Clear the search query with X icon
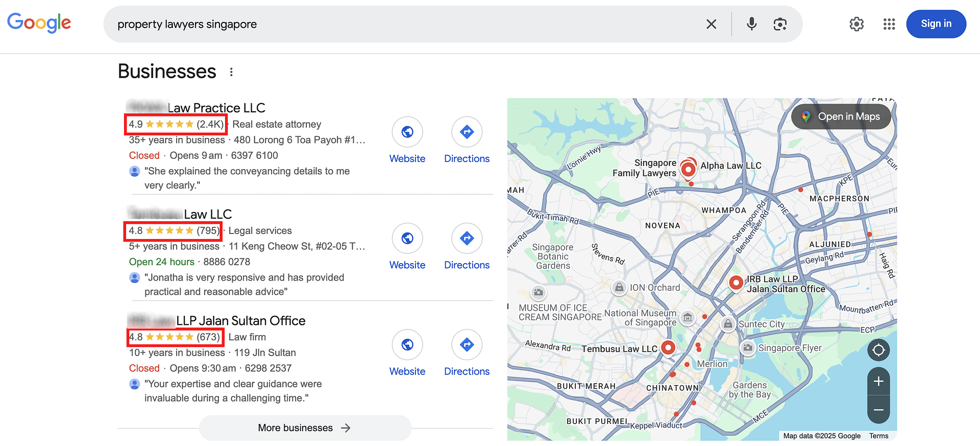The width and height of the screenshot is (980, 446). tap(711, 24)
